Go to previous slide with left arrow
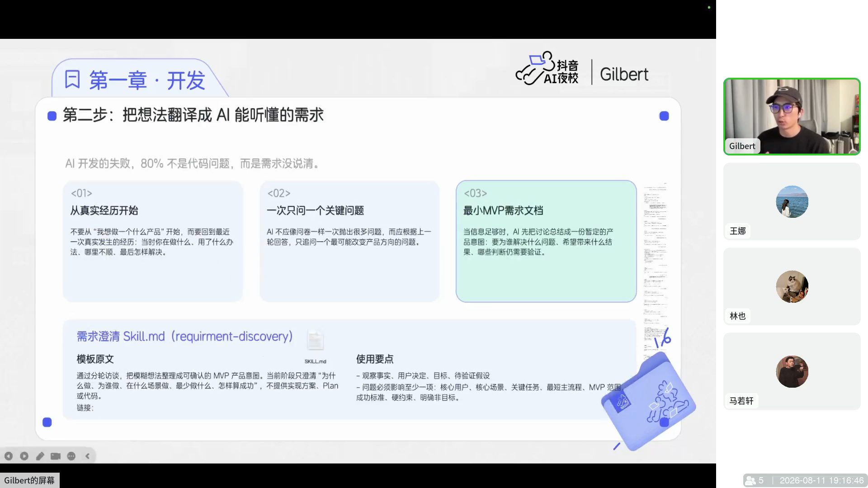868x488 pixels. pos(9,456)
